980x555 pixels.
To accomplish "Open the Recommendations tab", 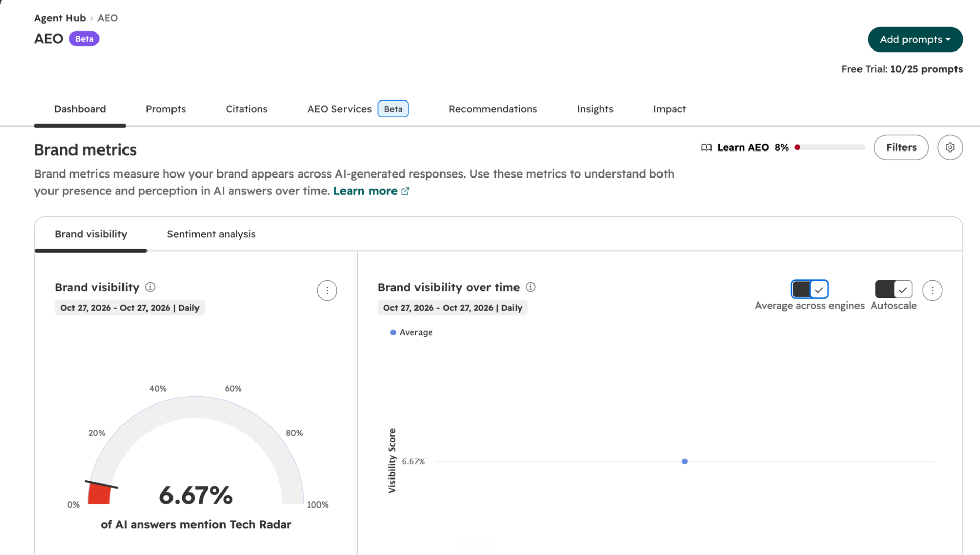I will (493, 109).
